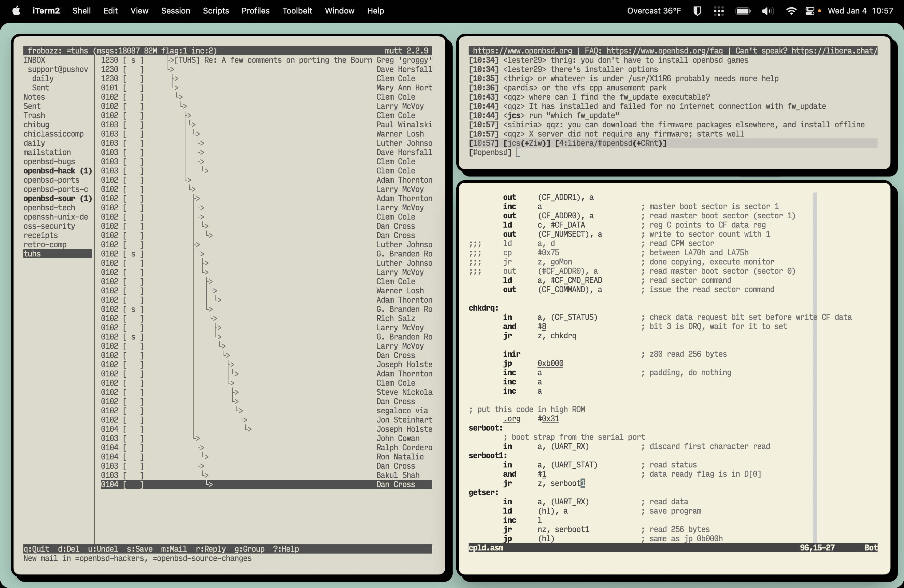Viewport: 904px width, 588px height.
Task: Open the Toolbelt menu
Action: pos(297,11)
